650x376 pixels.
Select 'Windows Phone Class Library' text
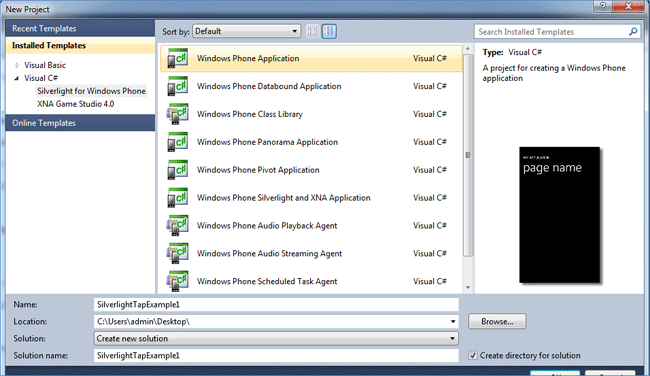tap(250, 114)
